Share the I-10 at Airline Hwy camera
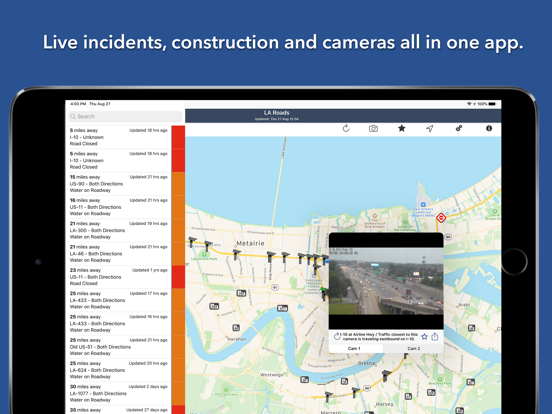Screen dimensions: 552x414 435,337
